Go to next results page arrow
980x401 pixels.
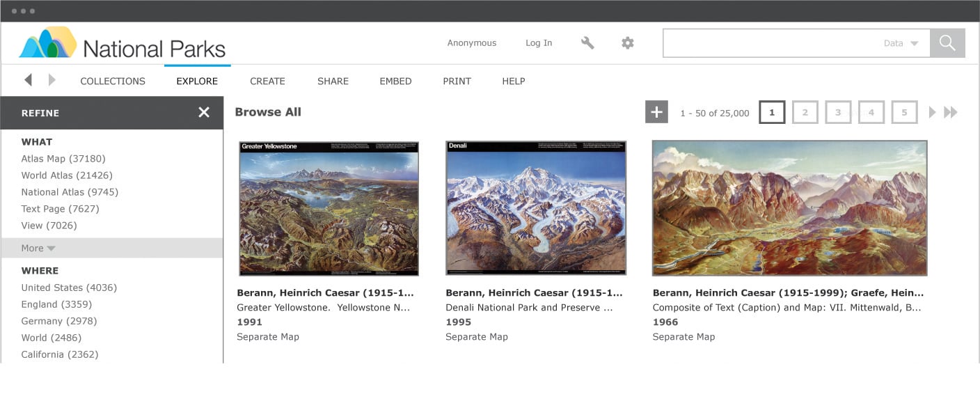tap(933, 112)
